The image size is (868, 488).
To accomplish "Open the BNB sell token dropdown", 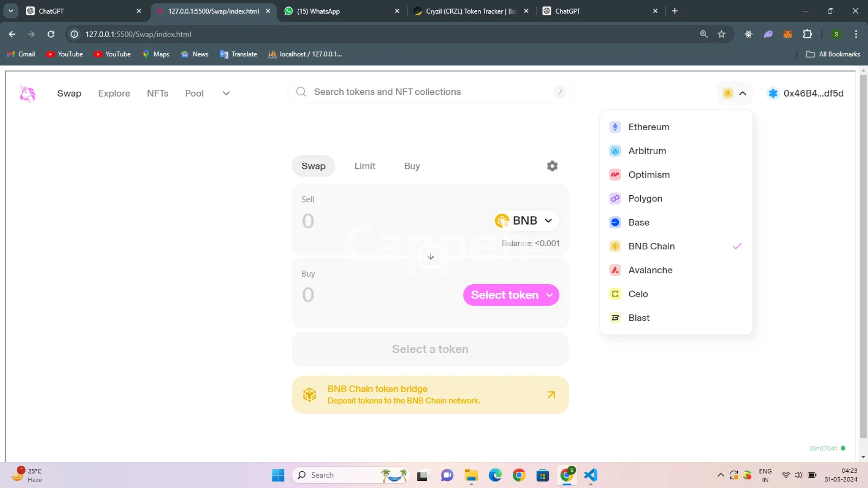I will point(526,221).
